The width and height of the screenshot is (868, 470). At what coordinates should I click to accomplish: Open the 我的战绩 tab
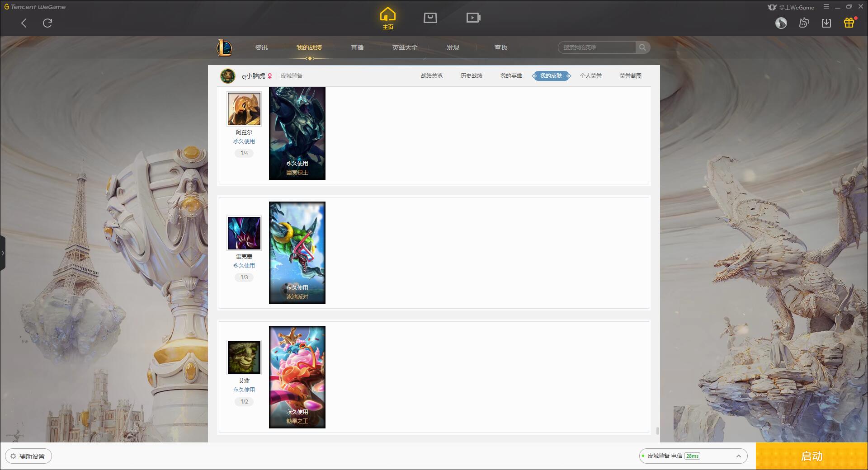coord(309,47)
